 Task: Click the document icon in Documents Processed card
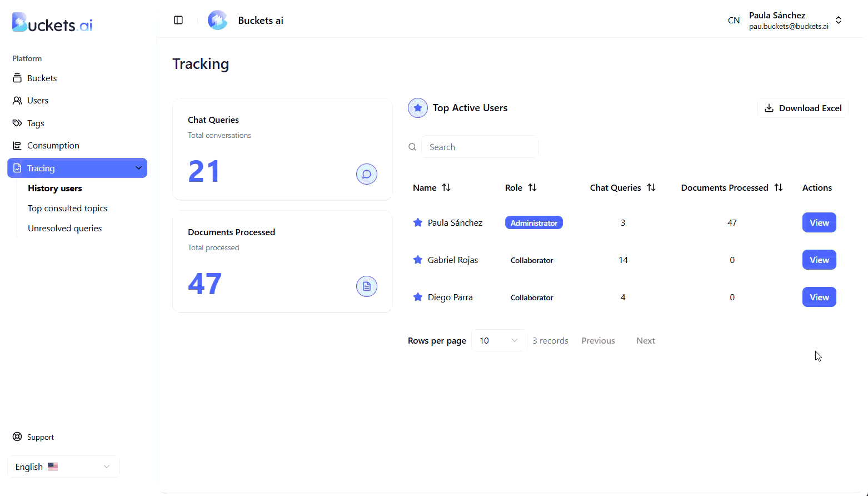[366, 286]
